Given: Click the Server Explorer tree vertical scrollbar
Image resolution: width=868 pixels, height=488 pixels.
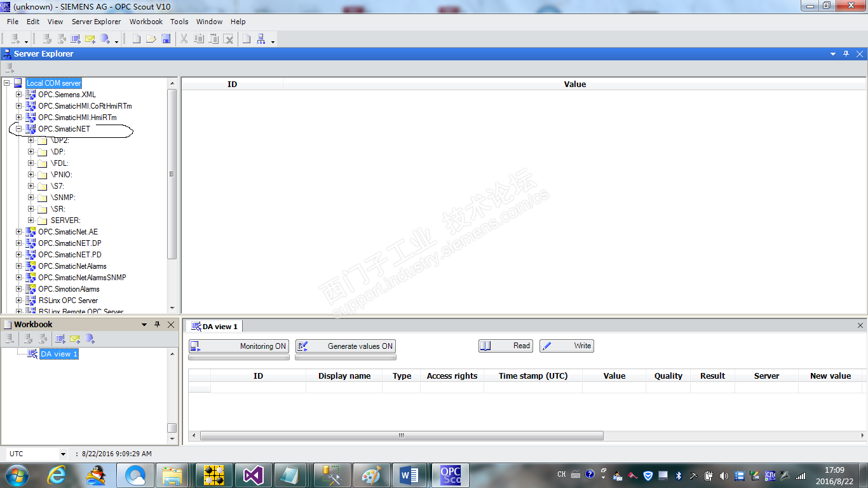Looking at the screenshot, I should click(x=172, y=173).
